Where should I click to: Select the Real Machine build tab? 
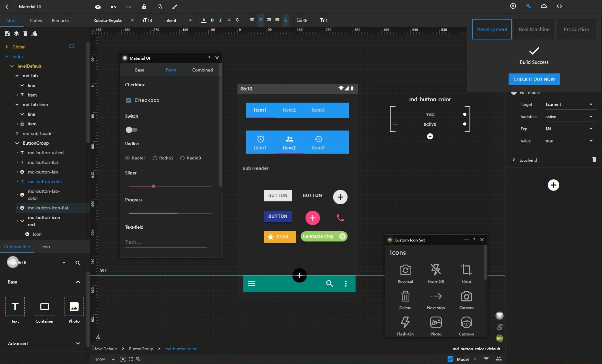[x=534, y=29]
